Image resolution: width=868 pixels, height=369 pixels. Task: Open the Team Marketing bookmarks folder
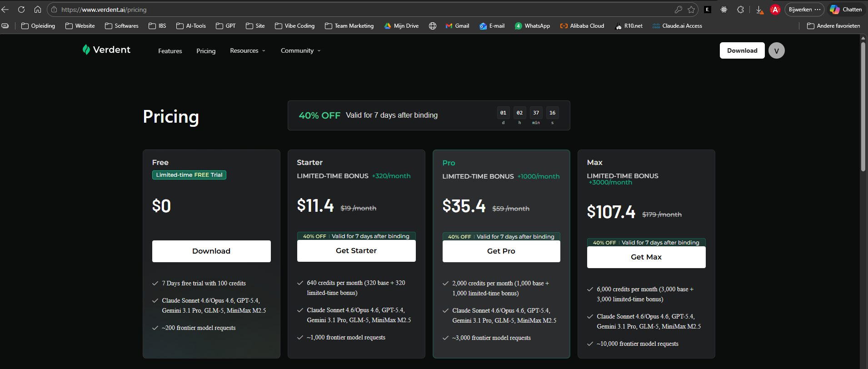(x=349, y=26)
